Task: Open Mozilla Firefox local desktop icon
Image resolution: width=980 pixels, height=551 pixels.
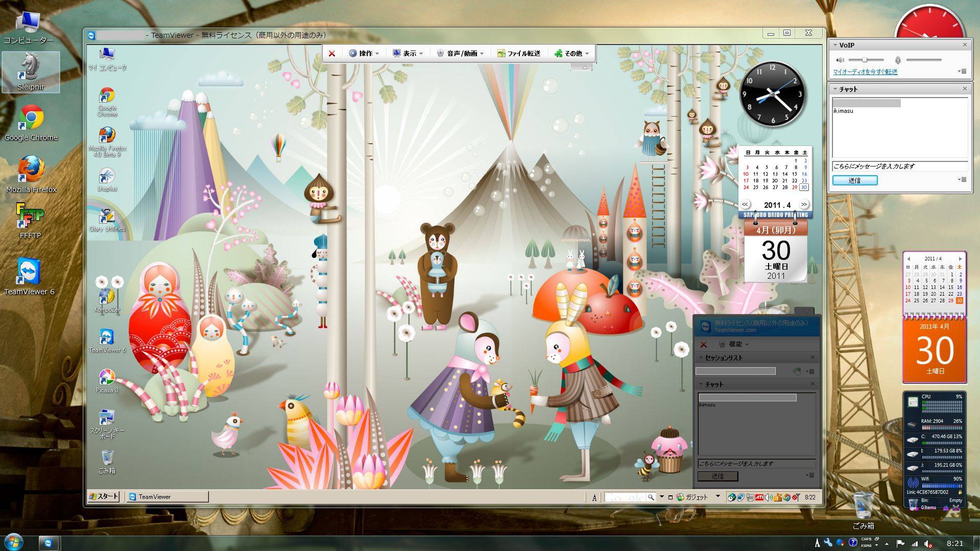Action: (31, 175)
